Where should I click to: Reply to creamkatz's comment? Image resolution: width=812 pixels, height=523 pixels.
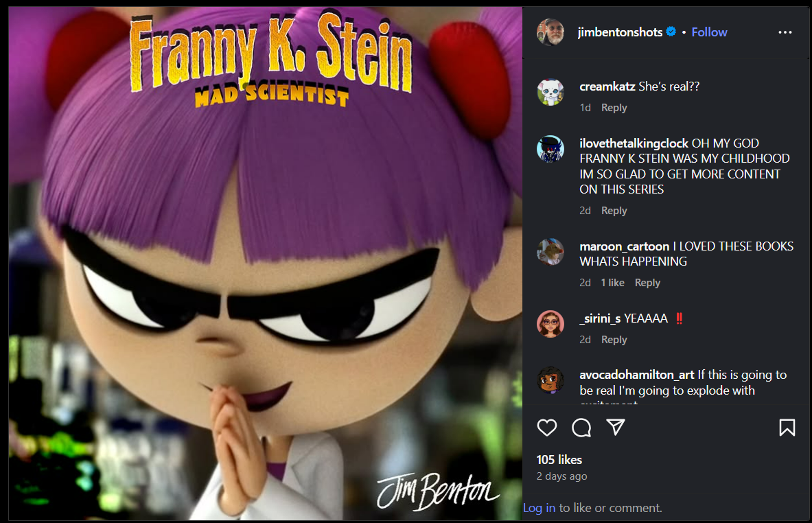(614, 108)
